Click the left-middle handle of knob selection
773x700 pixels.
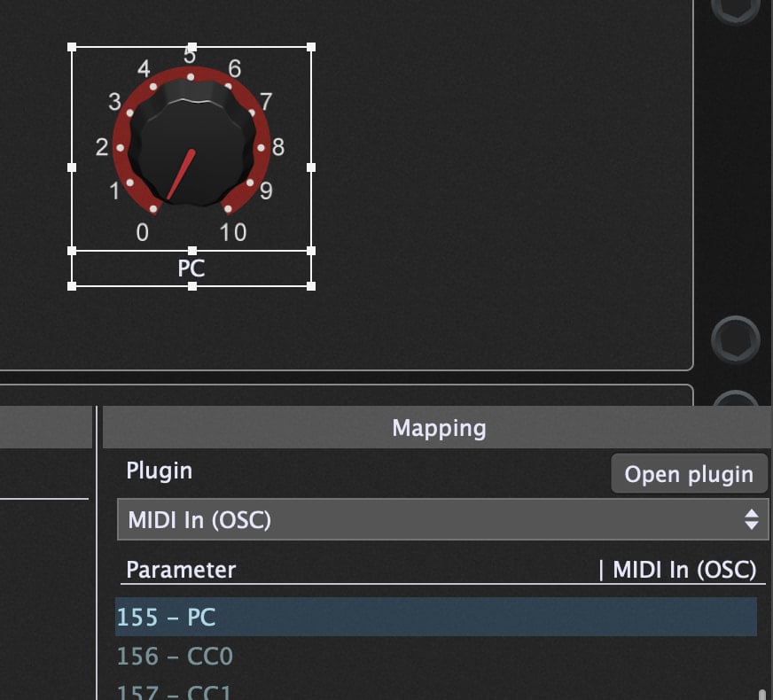(x=72, y=167)
